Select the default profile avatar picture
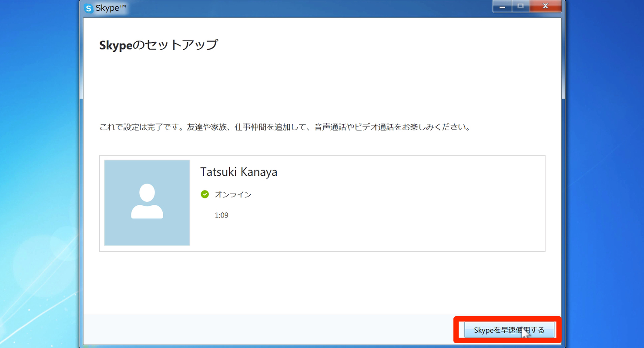This screenshot has width=644, height=348. (x=147, y=203)
